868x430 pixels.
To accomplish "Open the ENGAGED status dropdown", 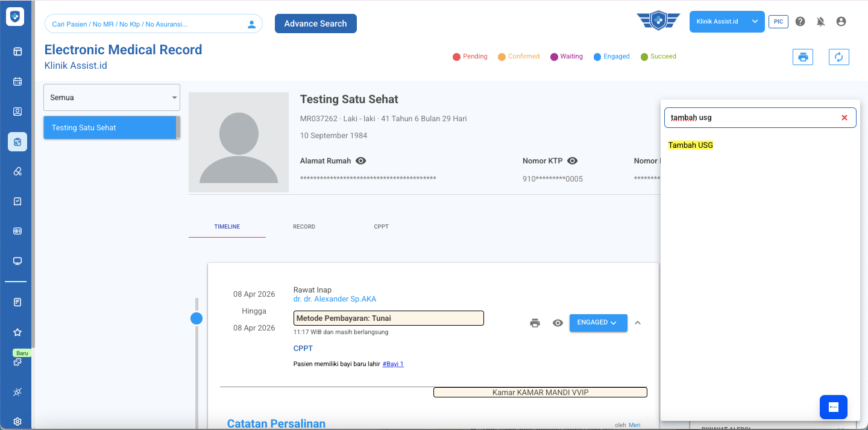I will coord(598,323).
